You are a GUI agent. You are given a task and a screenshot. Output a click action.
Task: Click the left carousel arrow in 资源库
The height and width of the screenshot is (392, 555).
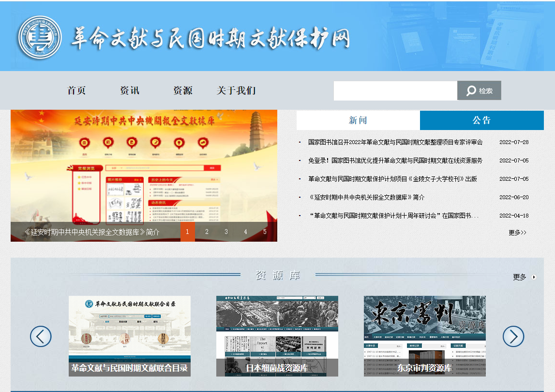click(x=41, y=336)
